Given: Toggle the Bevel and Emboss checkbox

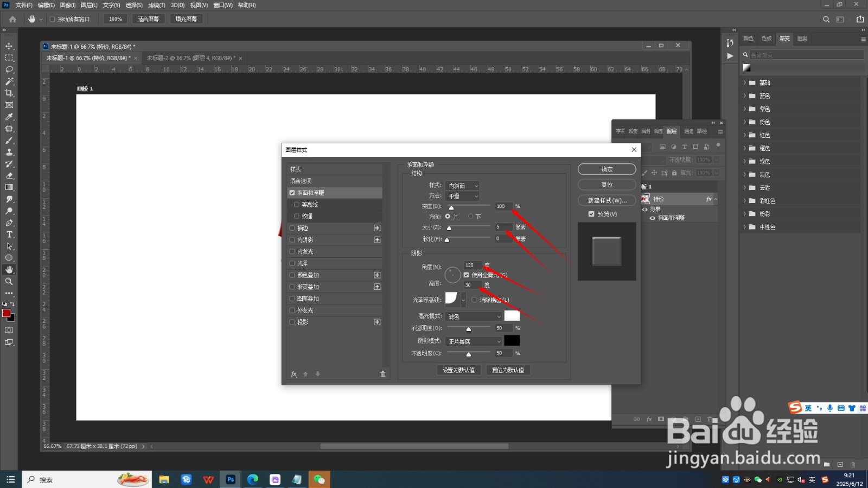Looking at the screenshot, I should click(292, 193).
